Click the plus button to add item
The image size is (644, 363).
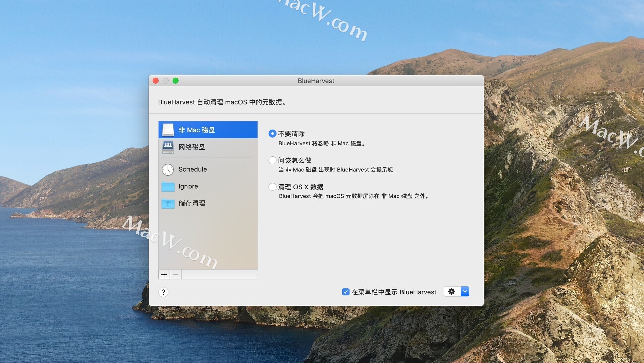pos(164,274)
